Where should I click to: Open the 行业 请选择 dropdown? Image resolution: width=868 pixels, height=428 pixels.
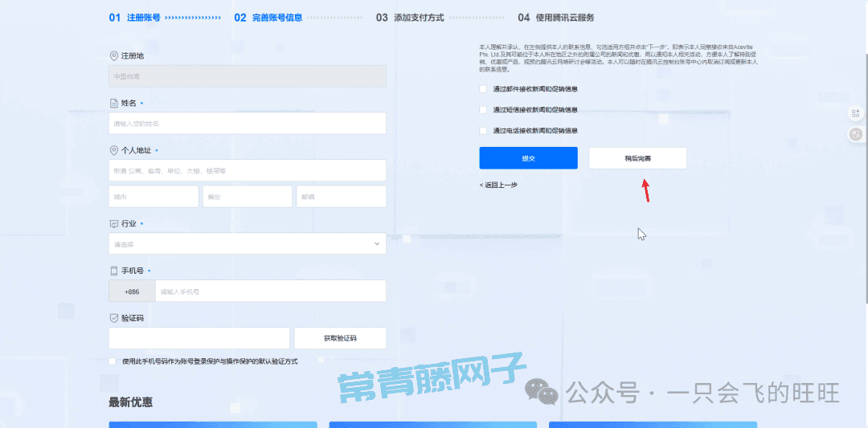248,244
